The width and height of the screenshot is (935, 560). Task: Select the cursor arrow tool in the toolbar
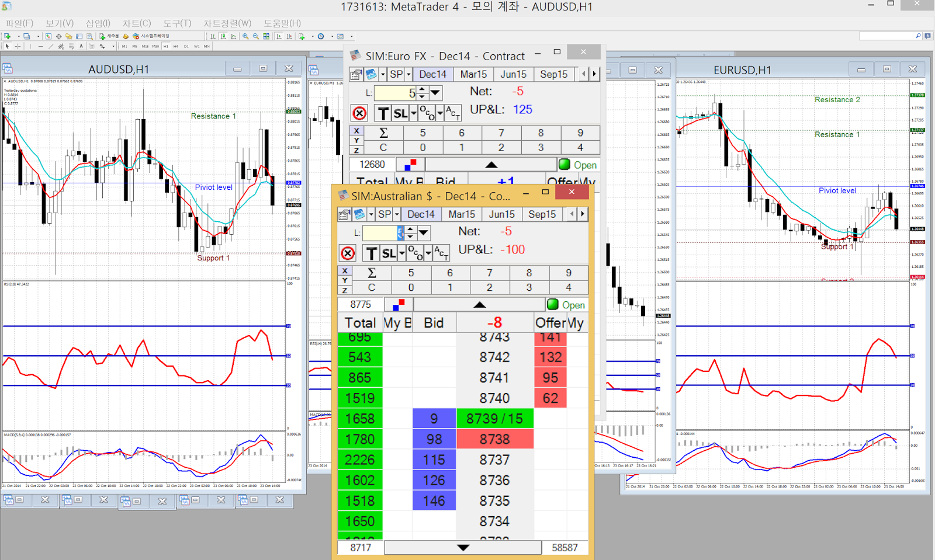coord(7,46)
